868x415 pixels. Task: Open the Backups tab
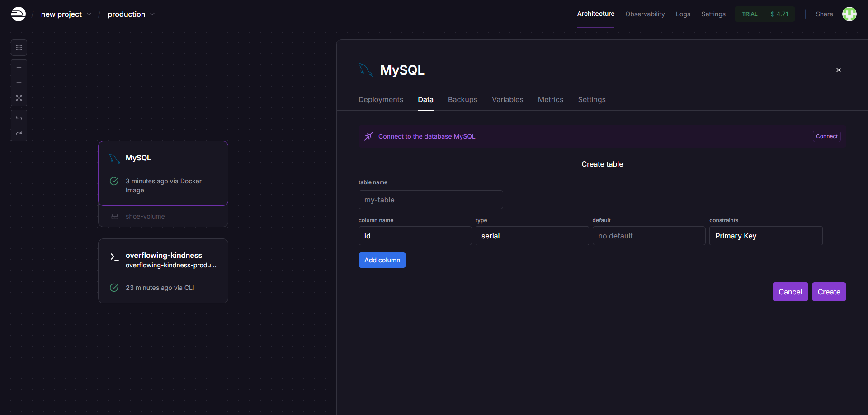pyautogui.click(x=462, y=99)
